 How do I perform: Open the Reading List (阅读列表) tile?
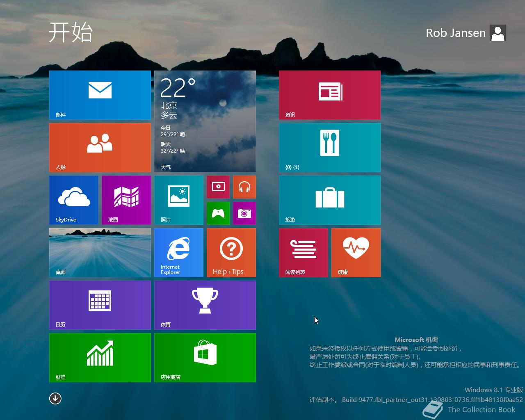tap(304, 253)
